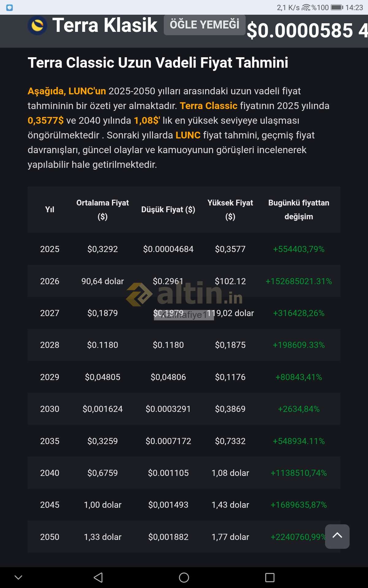Tap the +2240760,99% change value

click(x=298, y=537)
